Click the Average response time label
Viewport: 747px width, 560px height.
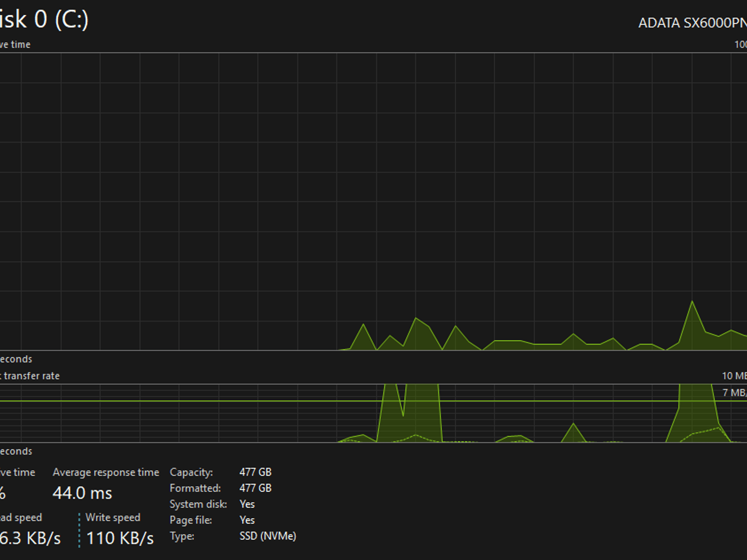(106, 472)
